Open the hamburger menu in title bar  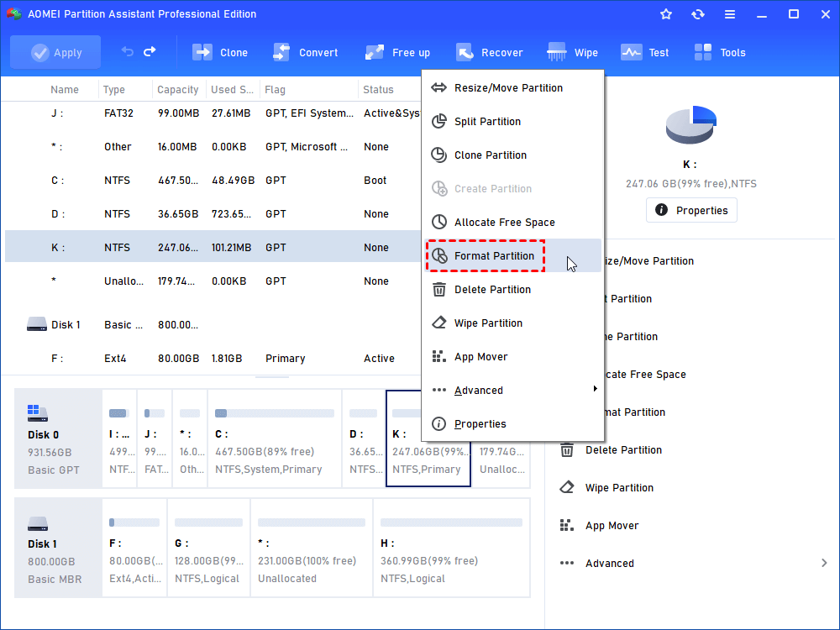pos(730,14)
